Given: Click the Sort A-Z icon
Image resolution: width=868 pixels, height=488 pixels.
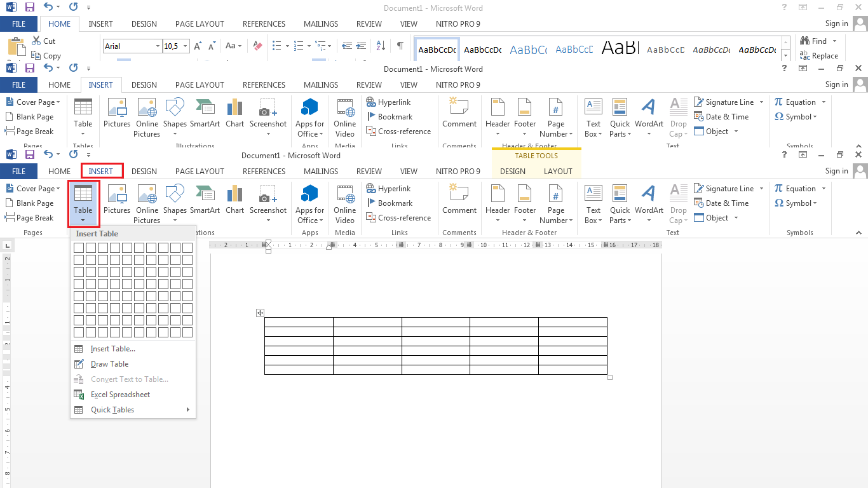Looking at the screenshot, I should (381, 46).
